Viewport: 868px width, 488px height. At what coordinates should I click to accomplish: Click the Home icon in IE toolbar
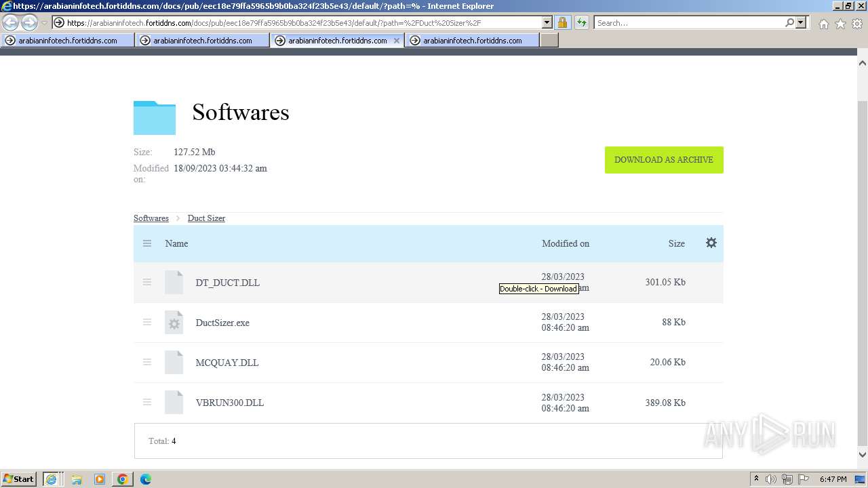[823, 24]
